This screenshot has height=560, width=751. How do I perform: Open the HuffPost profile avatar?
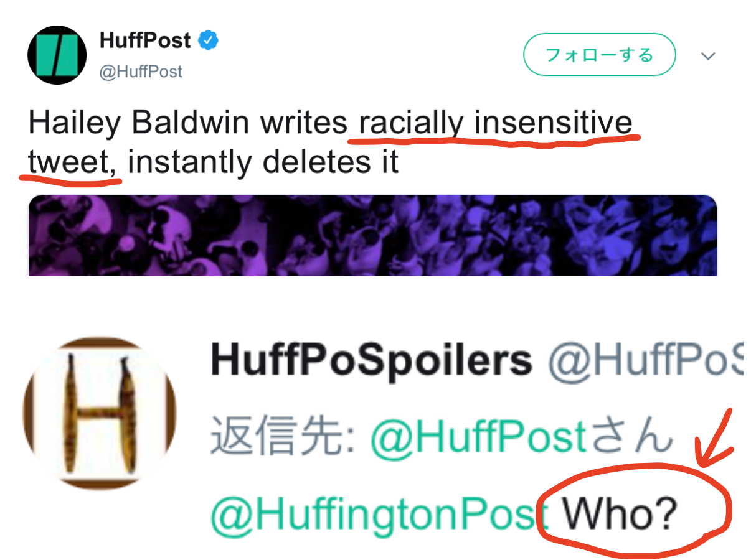tap(57, 55)
